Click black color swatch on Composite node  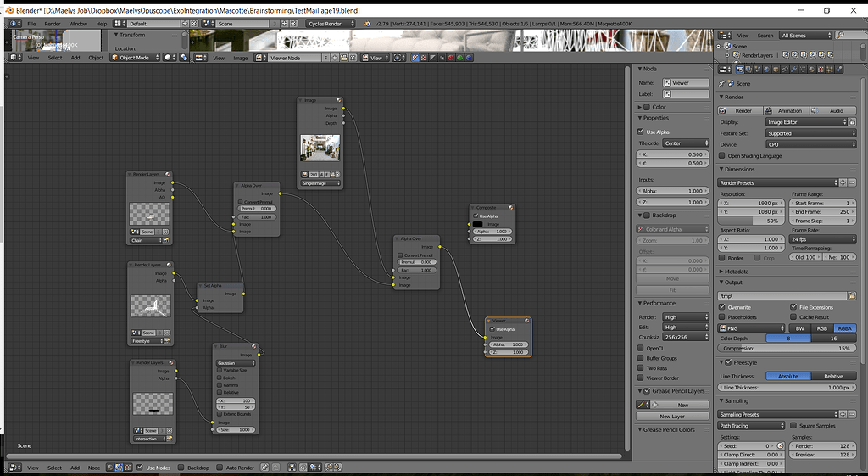478,224
